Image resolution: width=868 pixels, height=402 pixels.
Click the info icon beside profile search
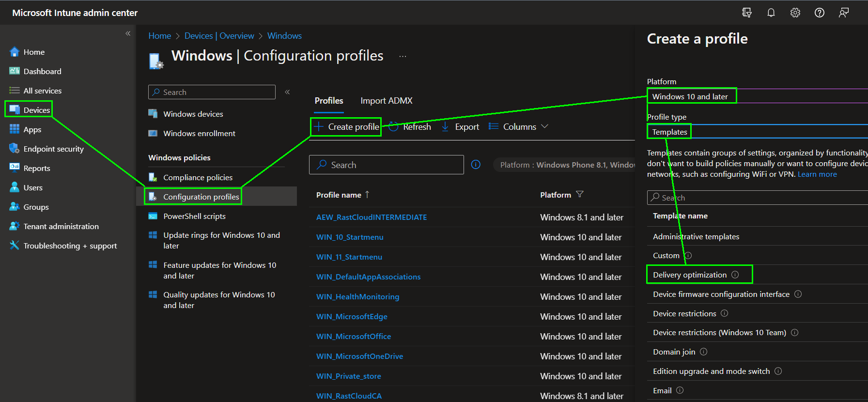pos(476,165)
